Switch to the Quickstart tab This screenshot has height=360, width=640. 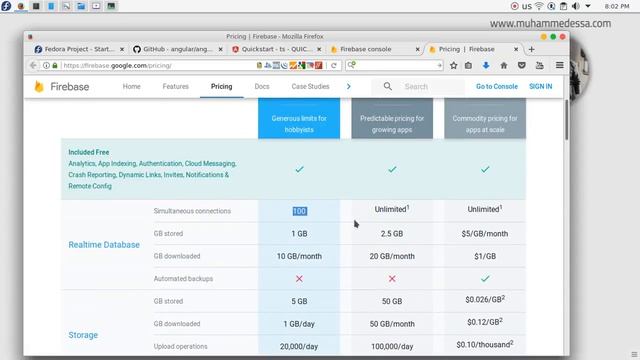[x=276, y=49]
